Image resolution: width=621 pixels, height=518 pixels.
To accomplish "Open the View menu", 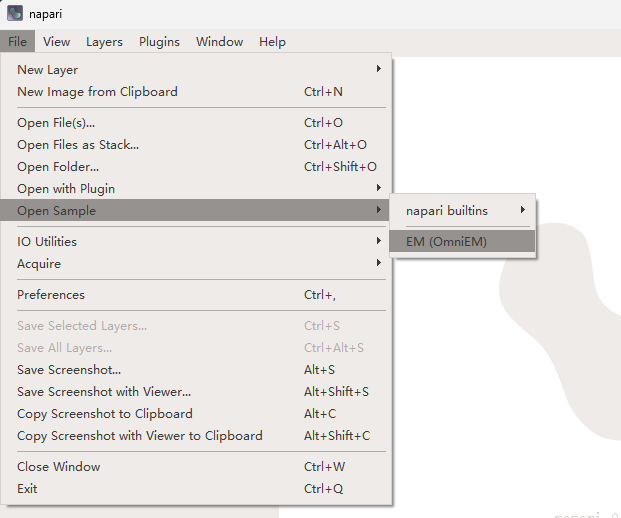I will click(x=56, y=41).
